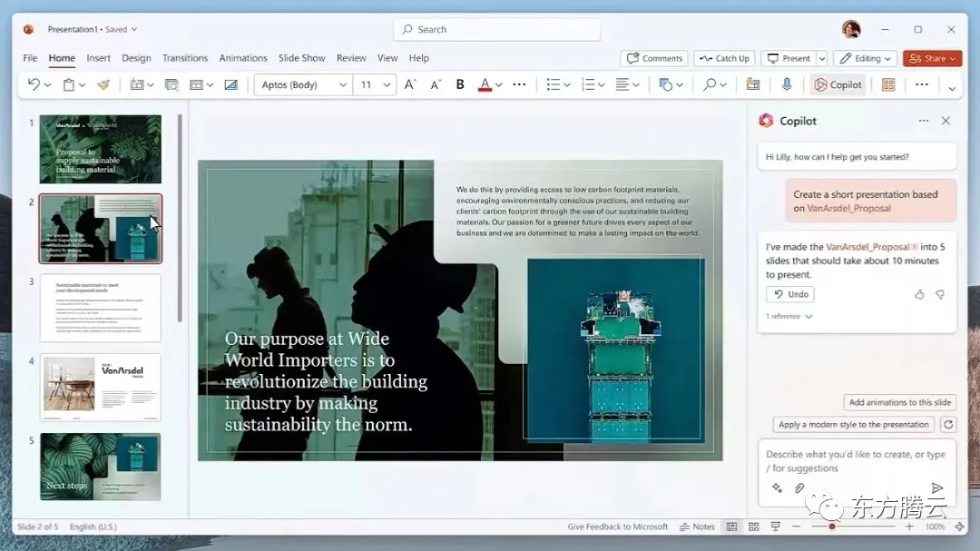Apply bold formatting
This screenshot has height=551, width=980.
click(x=460, y=84)
